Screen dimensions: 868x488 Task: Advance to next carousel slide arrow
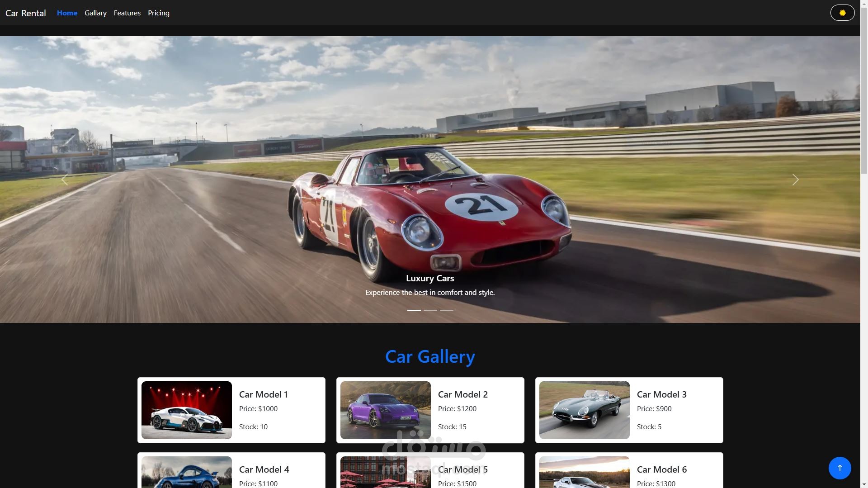coord(795,180)
